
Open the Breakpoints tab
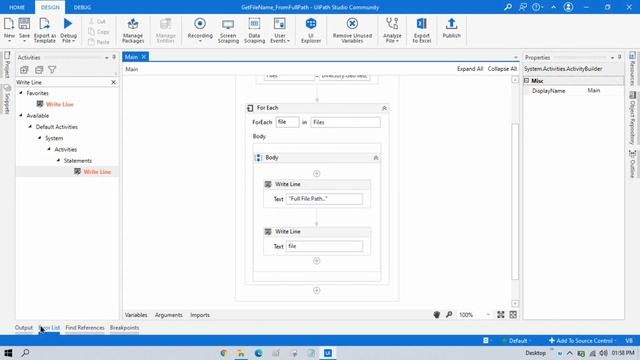[x=124, y=328]
